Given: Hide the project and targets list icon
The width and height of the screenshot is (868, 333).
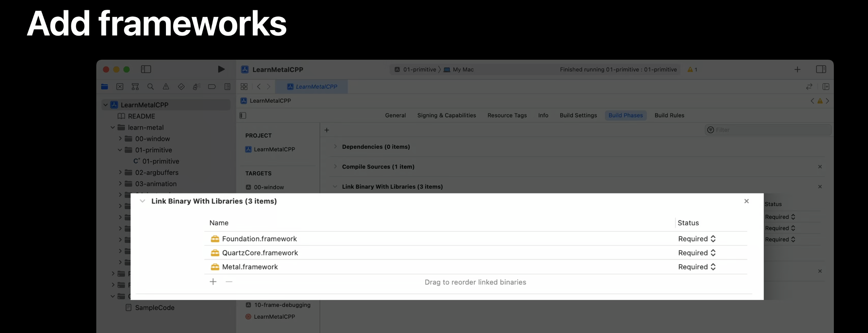Looking at the screenshot, I should point(243,115).
